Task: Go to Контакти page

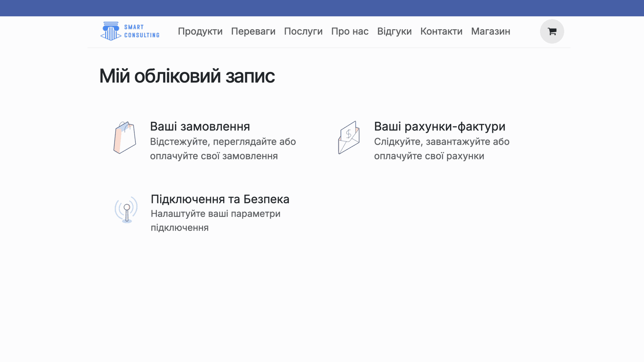Action: click(441, 32)
